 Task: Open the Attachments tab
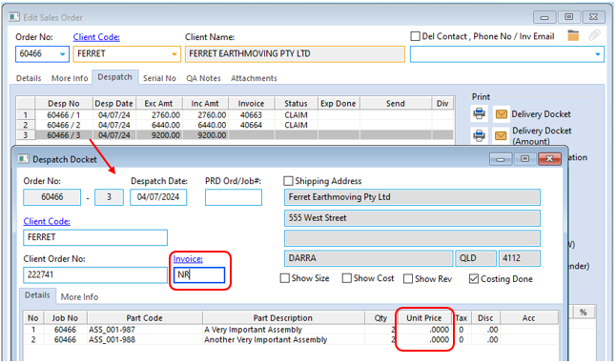(x=254, y=78)
